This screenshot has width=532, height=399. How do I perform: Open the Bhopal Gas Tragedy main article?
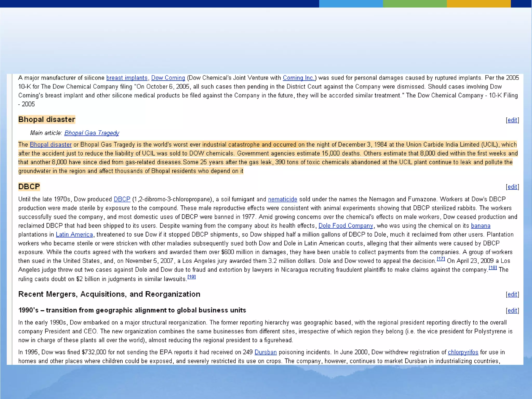[92, 133]
